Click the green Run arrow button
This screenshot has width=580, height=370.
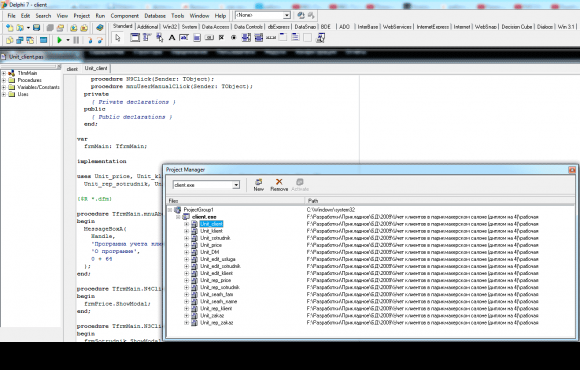(59, 40)
